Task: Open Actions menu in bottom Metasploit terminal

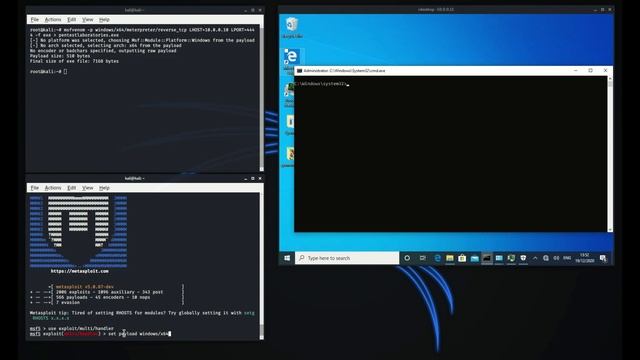Action: tap(53, 188)
